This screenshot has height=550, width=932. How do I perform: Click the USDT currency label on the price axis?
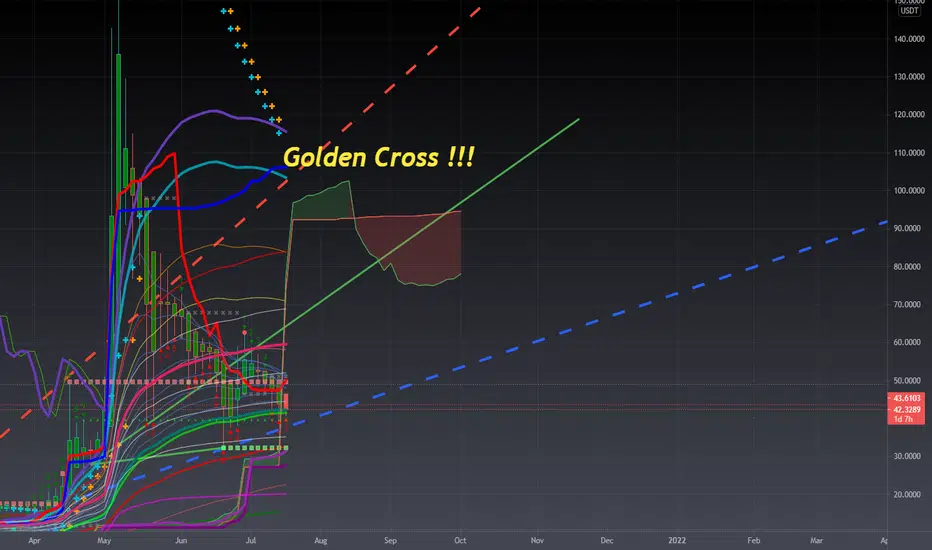click(909, 11)
